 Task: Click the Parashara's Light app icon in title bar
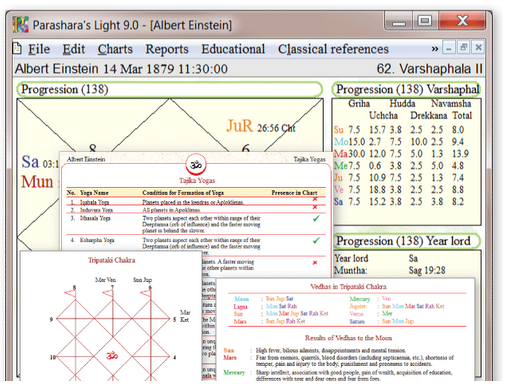(x=20, y=25)
